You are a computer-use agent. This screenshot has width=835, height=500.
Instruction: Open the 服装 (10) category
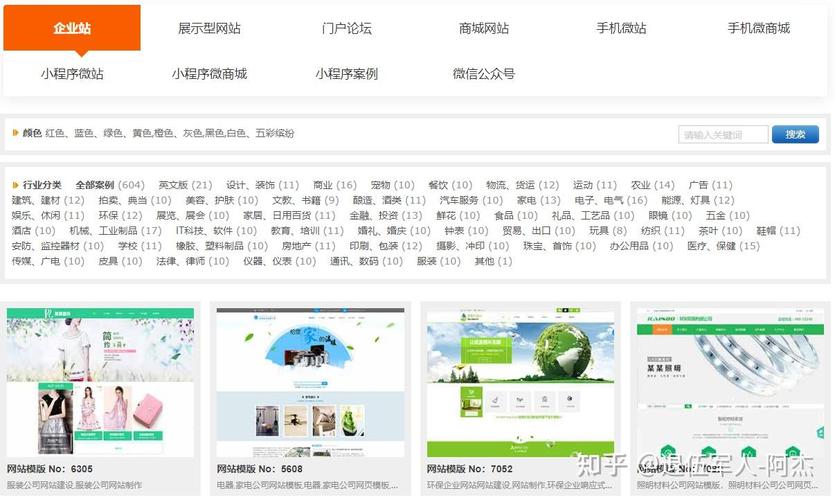pos(439,261)
